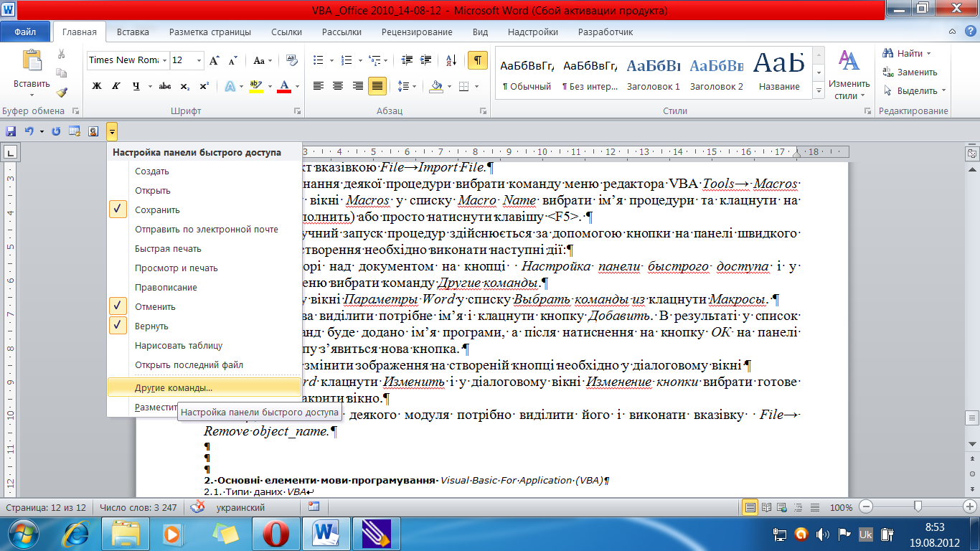Open the font color dropdown arrow
This screenshot has width=980, height=551.
click(x=297, y=86)
